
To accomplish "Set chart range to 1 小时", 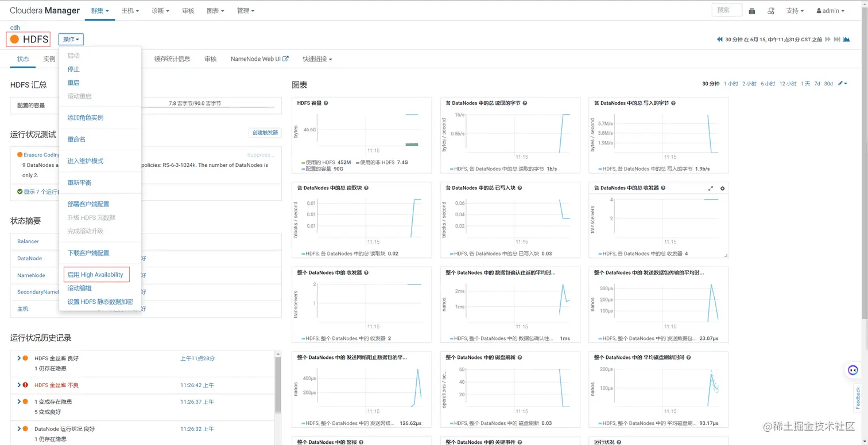I will tap(731, 84).
